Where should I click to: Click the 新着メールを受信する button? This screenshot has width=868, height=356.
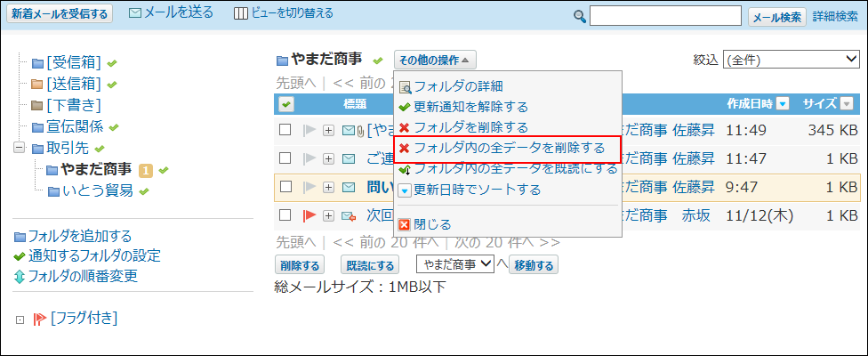point(60,14)
